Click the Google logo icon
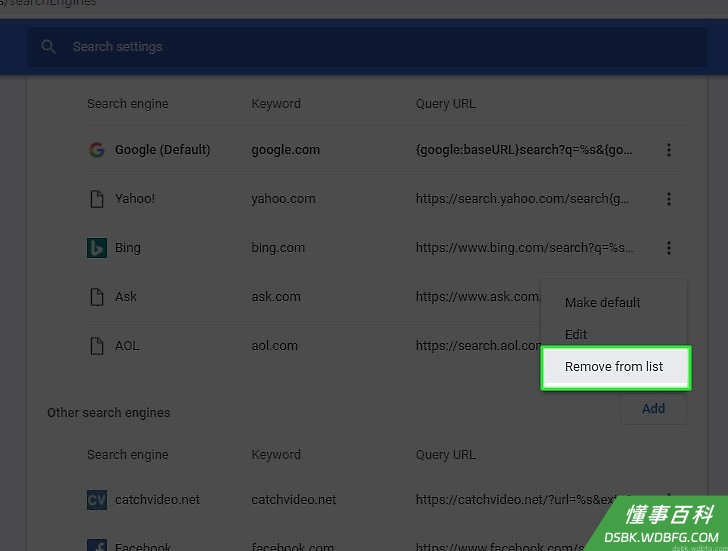This screenshot has height=551, width=728. (x=97, y=150)
